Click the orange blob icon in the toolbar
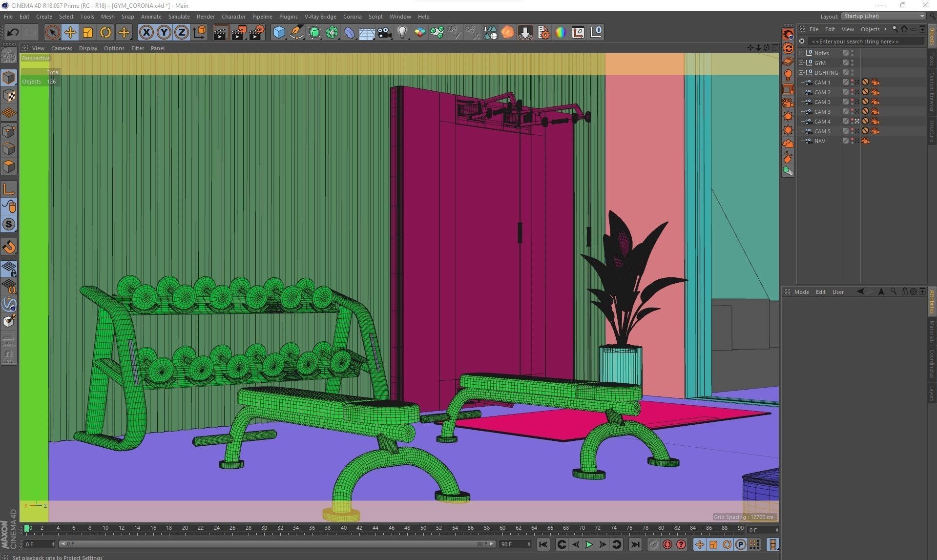The width and height of the screenshot is (937, 560). [x=508, y=33]
